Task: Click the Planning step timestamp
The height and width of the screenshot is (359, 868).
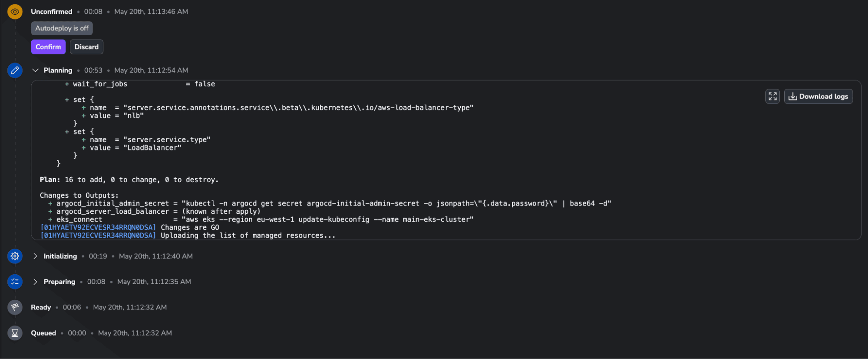Action: click(x=151, y=70)
